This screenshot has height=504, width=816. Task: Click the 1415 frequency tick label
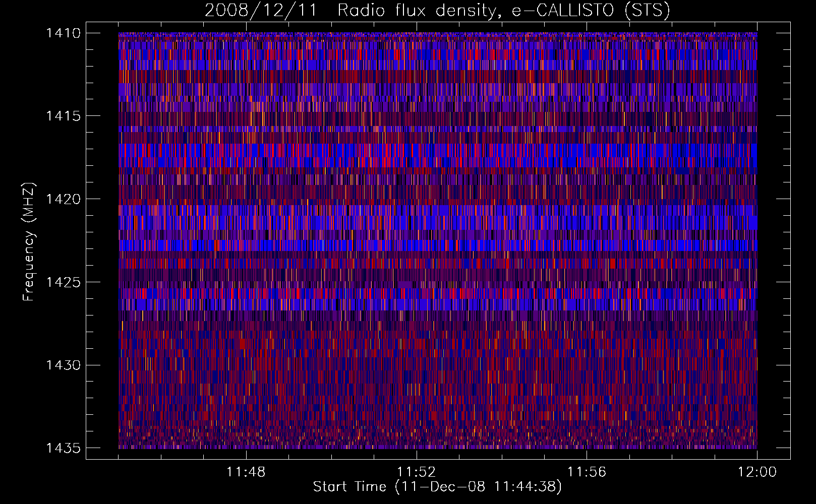click(63, 116)
